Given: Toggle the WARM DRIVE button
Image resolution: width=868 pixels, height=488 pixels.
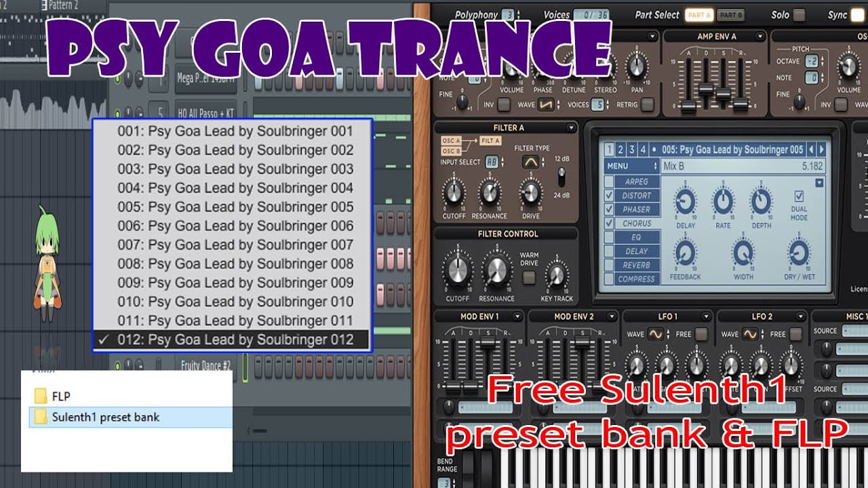Looking at the screenshot, I should (529, 277).
